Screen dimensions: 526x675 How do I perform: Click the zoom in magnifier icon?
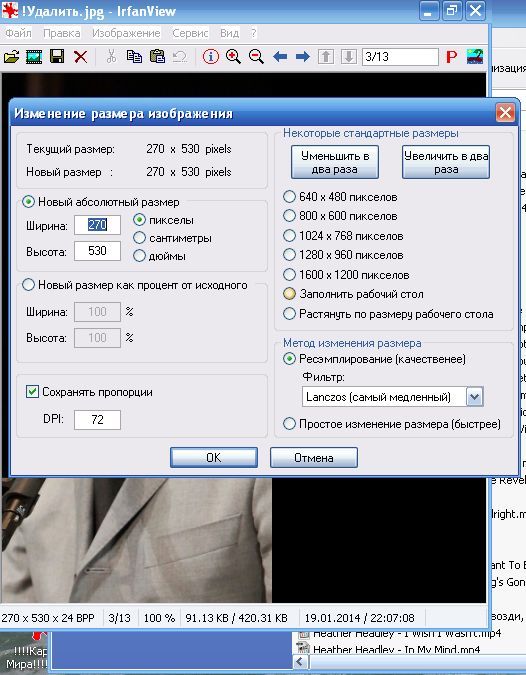233,56
